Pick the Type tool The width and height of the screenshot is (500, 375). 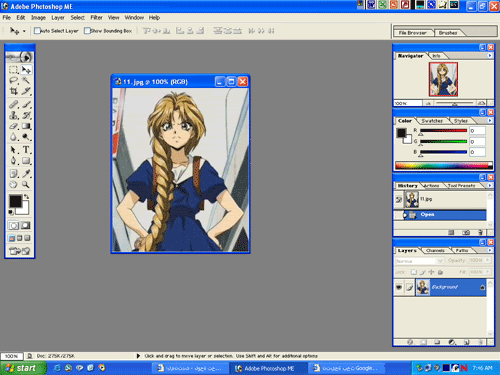[x=26, y=150]
